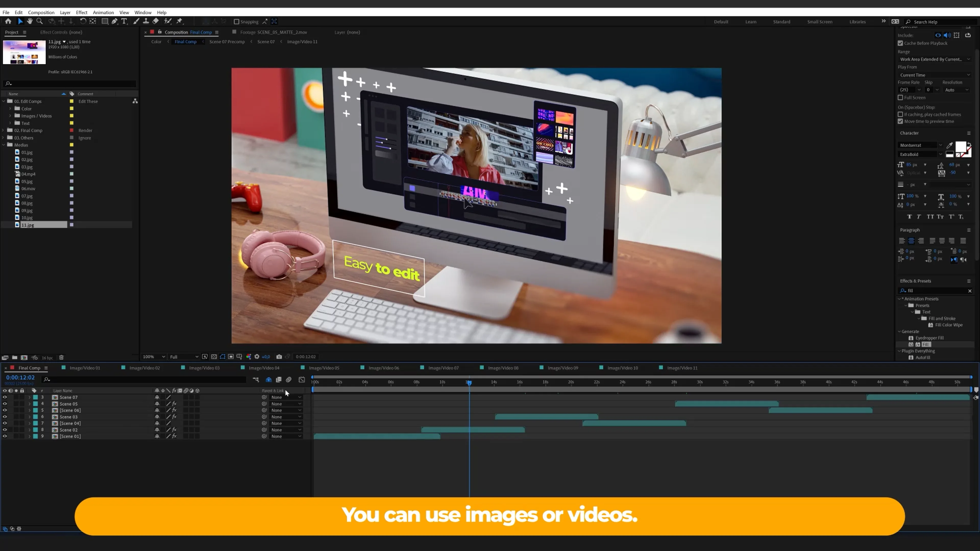This screenshot has width=980, height=551.
Task: Uncheck Cache Before Playback
Action: 900,43
